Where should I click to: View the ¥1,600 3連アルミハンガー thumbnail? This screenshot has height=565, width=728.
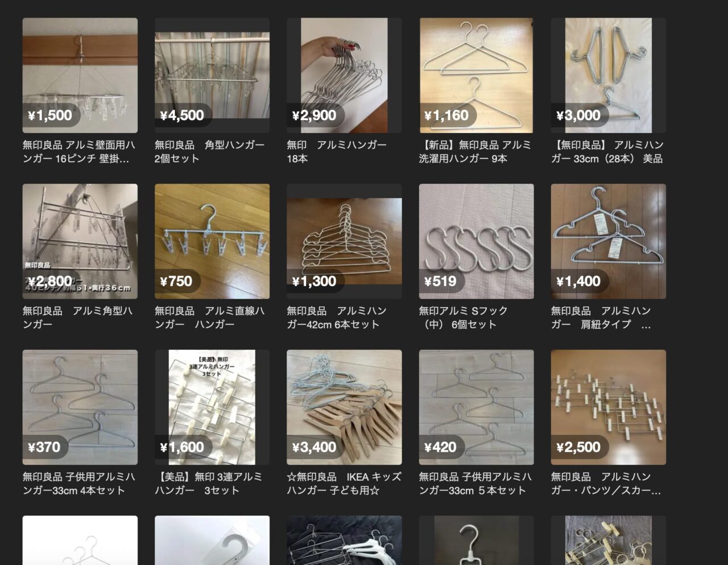[212, 407]
